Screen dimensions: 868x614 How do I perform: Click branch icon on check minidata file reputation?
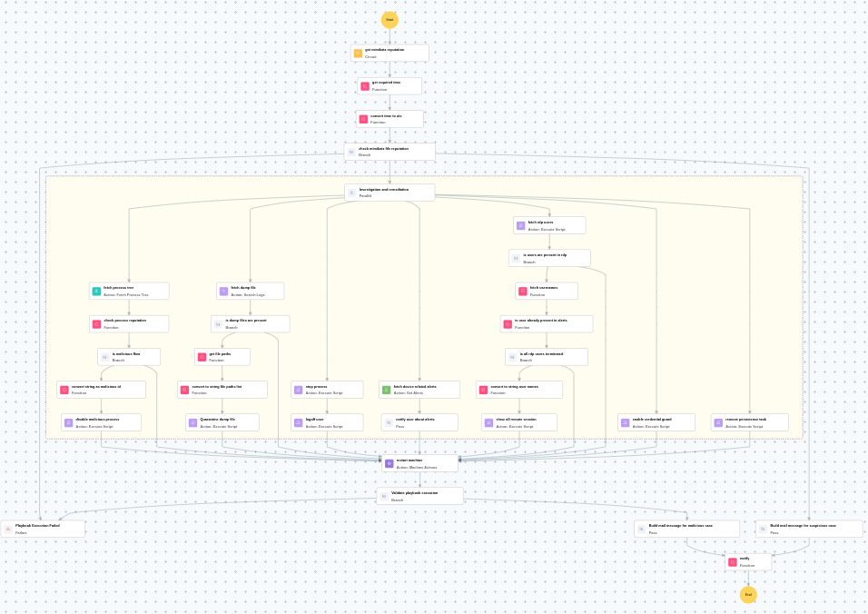(351, 152)
